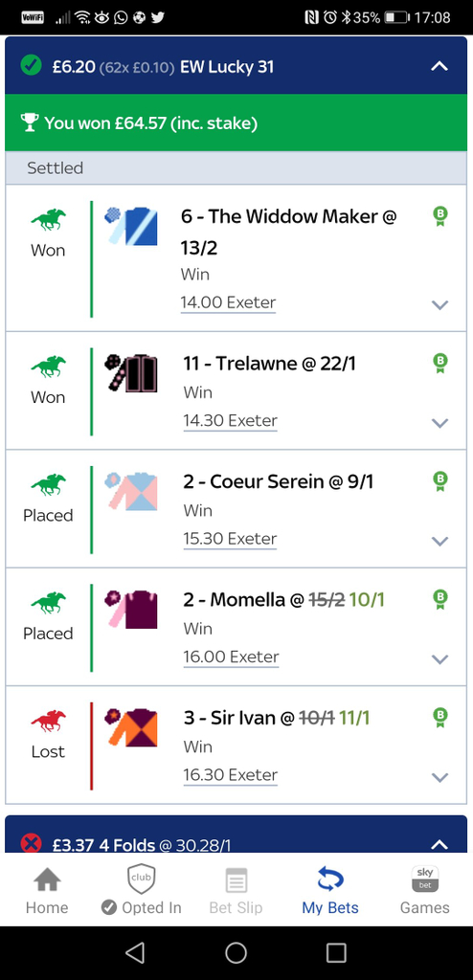Collapse the 4 Folds bet section

439,845
